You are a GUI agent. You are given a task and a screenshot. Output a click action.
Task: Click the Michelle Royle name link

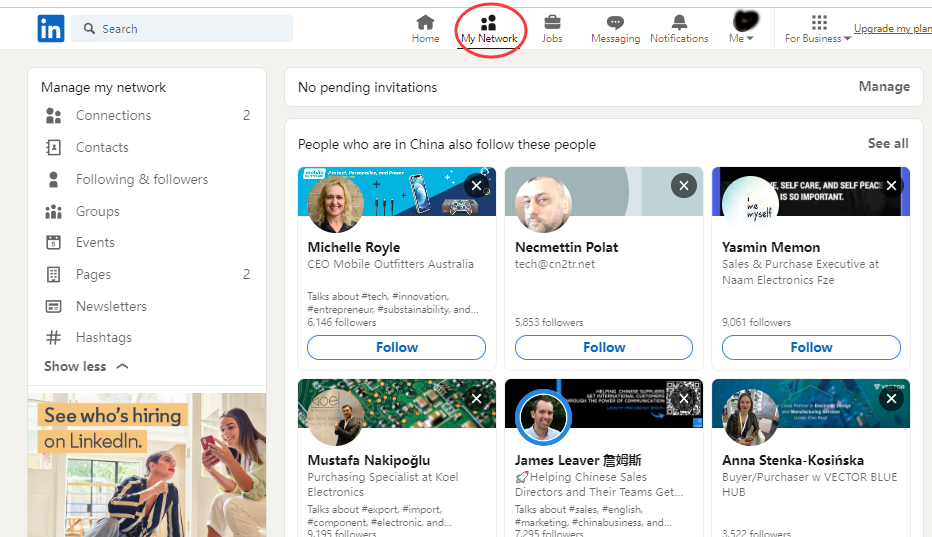pos(354,247)
